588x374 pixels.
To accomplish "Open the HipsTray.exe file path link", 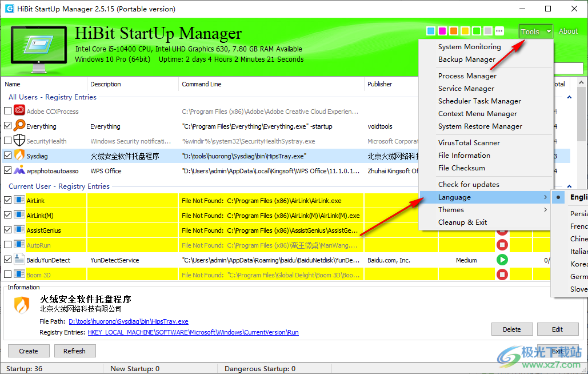I will tap(129, 321).
